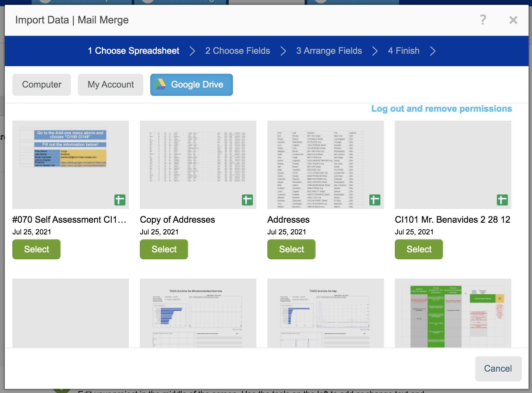The height and width of the screenshot is (393, 532).
Task: Click the sheets icon on Self Assessment thumbnail
Action: pos(120,200)
